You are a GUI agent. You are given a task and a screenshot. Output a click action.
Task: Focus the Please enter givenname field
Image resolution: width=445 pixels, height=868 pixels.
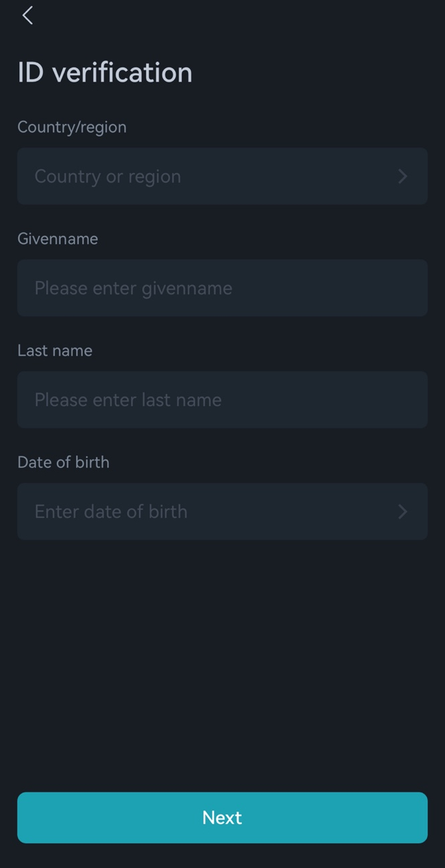[x=222, y=288]
